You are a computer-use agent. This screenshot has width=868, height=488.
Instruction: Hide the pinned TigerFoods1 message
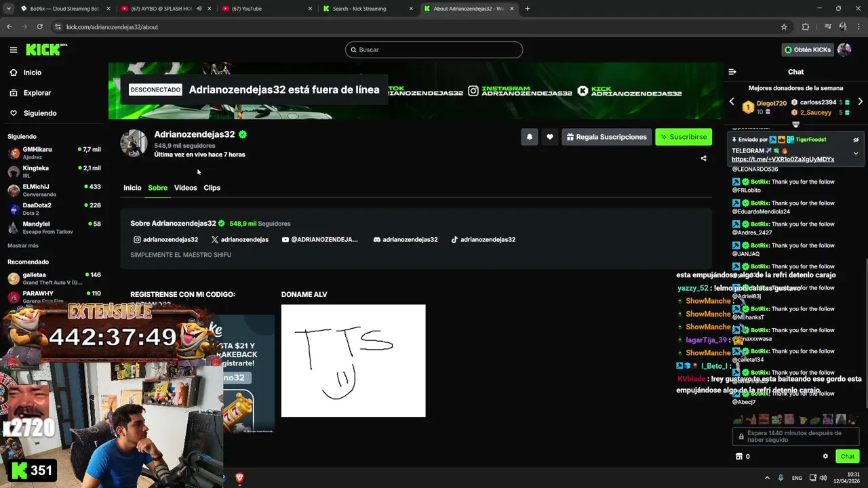856,140
